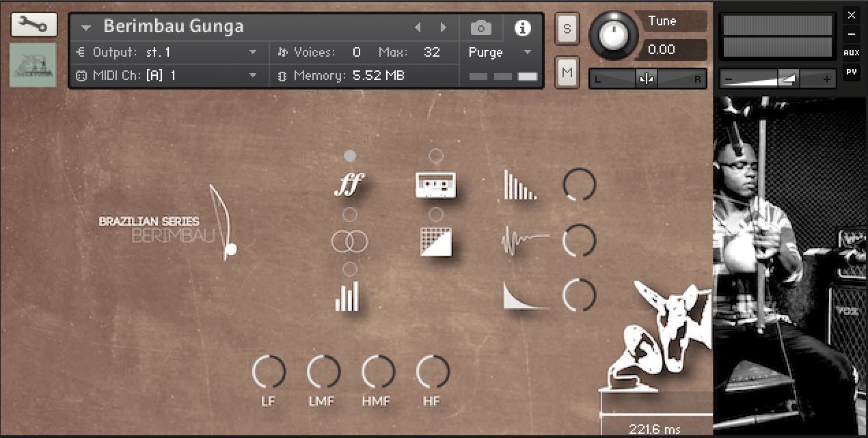Click the falling envelope curve icon

click(526, 296)
